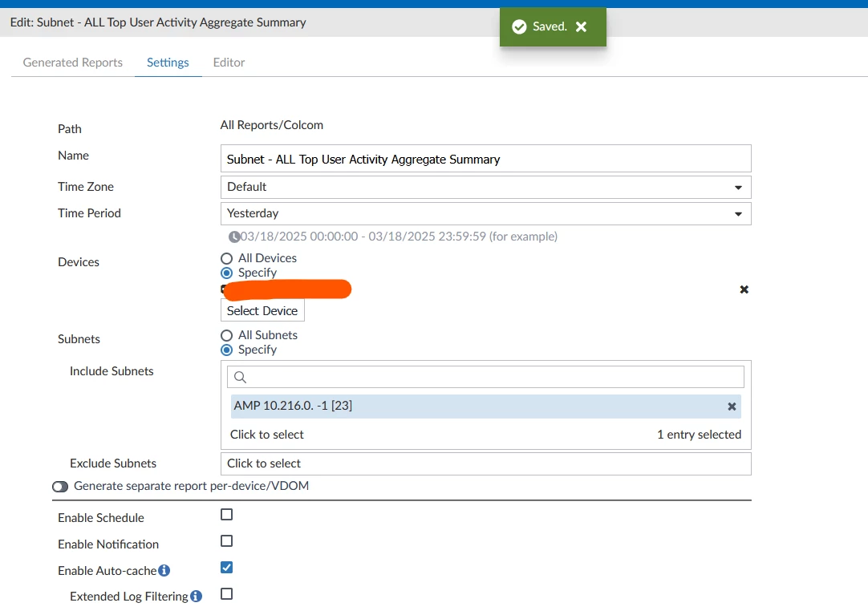Image resolution: width=868 pixels, height=615 pixels.
Task: Click the search magnifier in Include Subnets
Action: pos(240,377)
